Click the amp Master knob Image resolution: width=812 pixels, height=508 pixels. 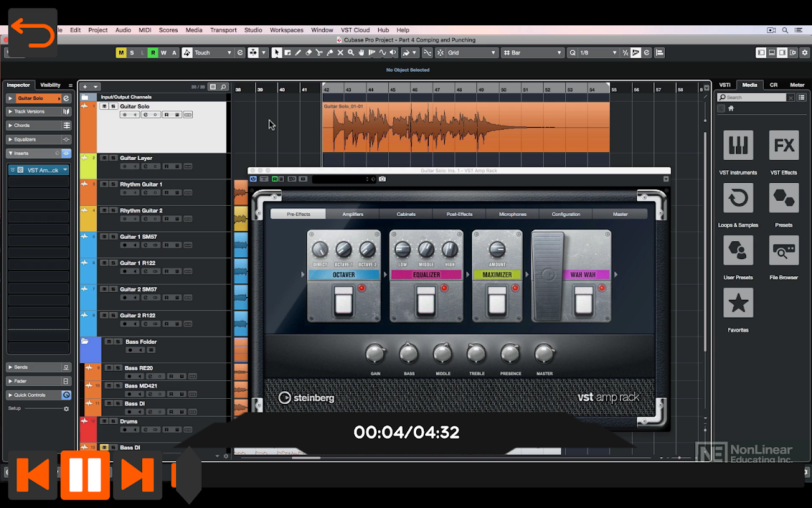(x=544, y=353)
